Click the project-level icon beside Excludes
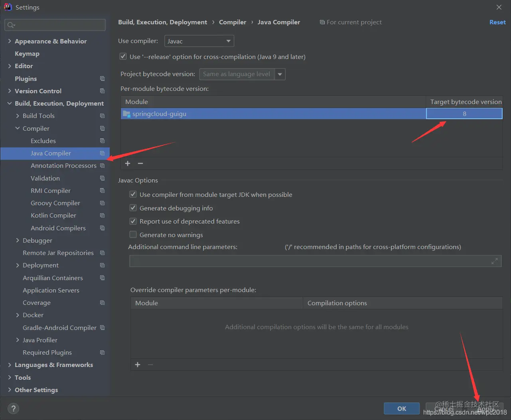511x420 pixels. click(x=103, y=141)
